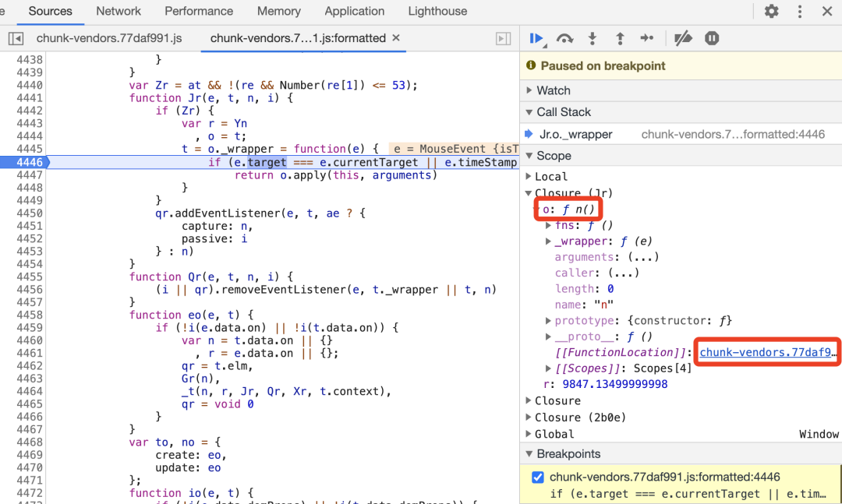Expand the fns property
Screen dimensions: 842x504
(x=548, y=225)
